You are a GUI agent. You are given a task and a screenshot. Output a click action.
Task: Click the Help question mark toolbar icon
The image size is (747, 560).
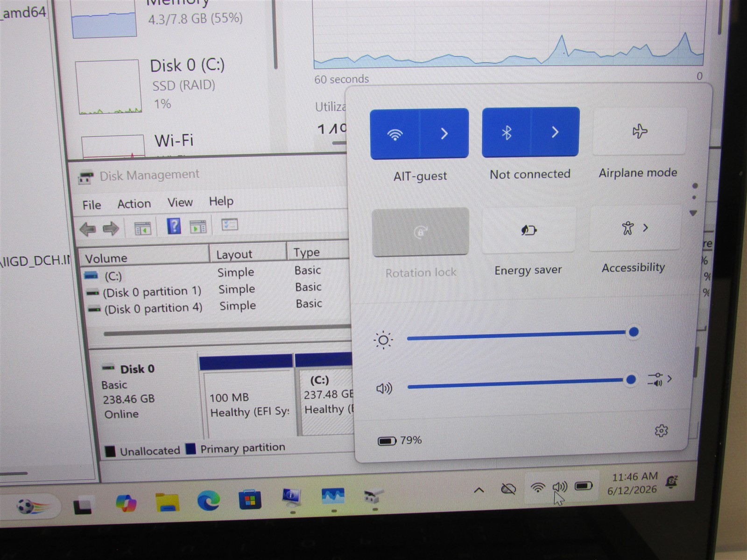(x=174, y=226)
